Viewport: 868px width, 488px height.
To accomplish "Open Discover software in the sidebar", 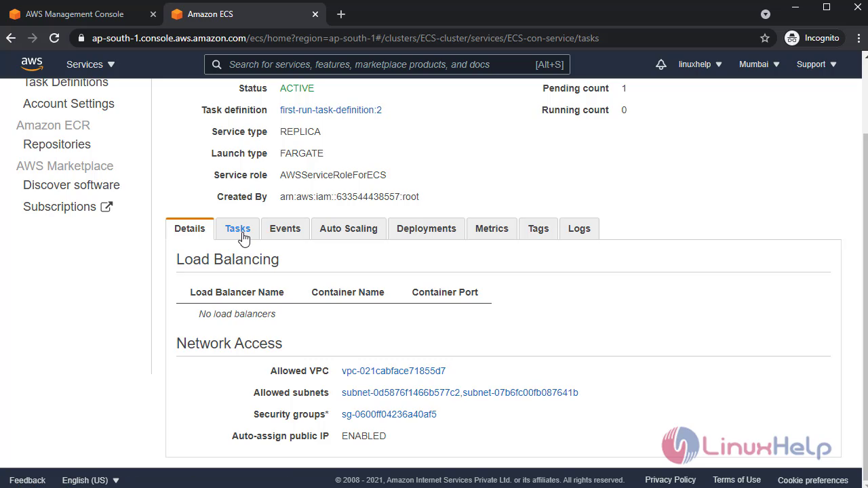I will coord(71,185).
